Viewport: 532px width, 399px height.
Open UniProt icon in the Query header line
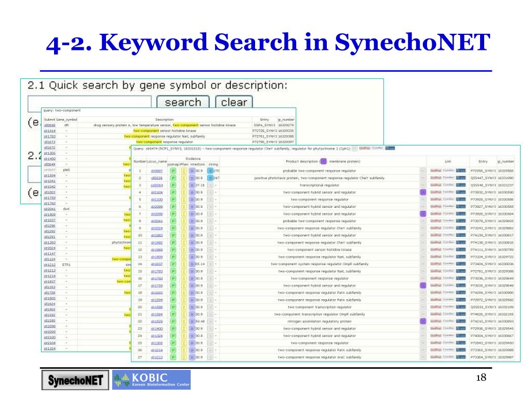click(x=365, y=148)
